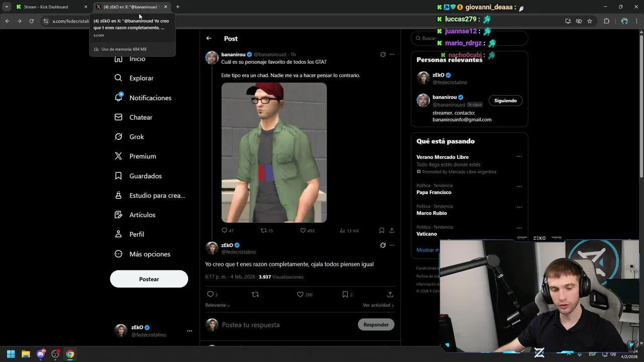The image size is (644, 362).
Task: Open the GTA character image
Action: pyautogui.click(x=274, y=152)
